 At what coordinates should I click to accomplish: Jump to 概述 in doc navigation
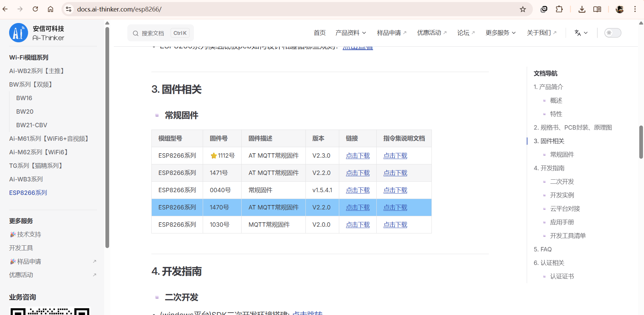point(556,100)
